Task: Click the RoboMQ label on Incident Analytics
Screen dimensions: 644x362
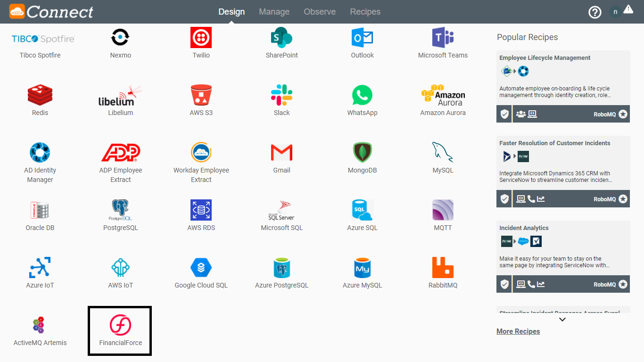Action: coord(604,285)
